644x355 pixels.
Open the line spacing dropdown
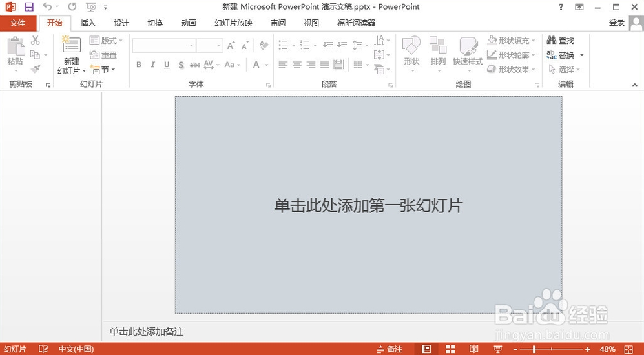point(360,45)
